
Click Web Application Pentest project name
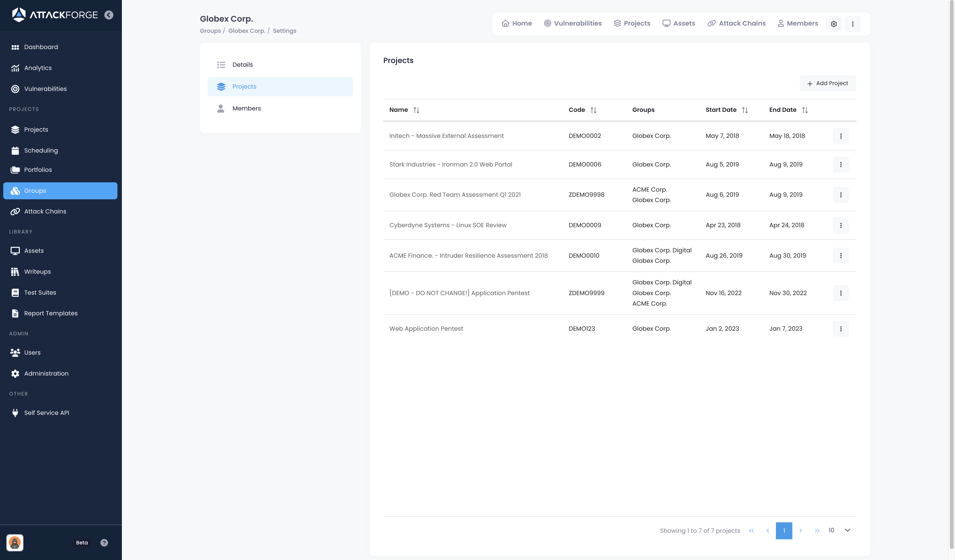[x=426, y=329]
